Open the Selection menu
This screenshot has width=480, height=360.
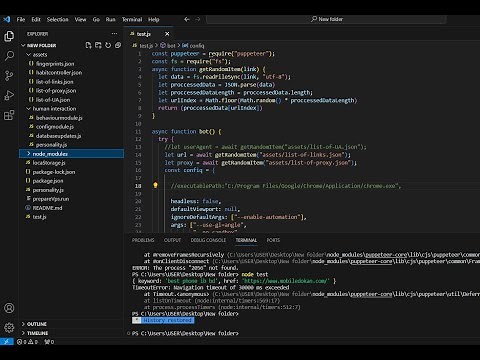(x=57, y=19)
